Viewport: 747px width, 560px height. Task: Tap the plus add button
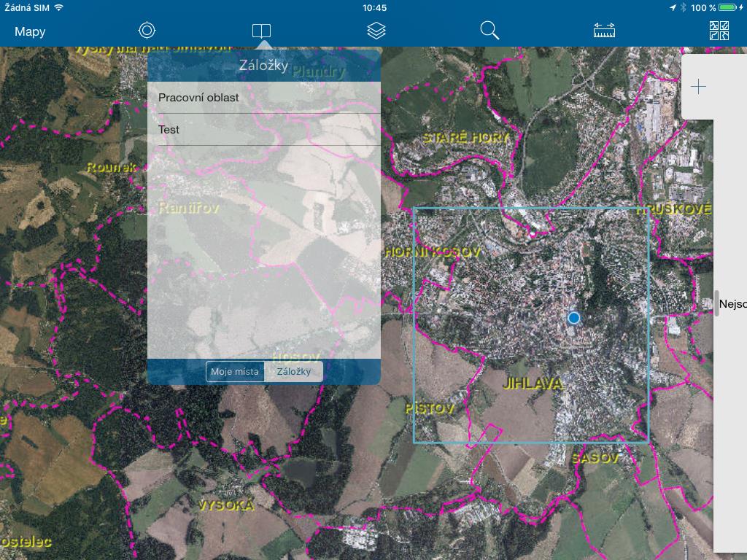[698, 87]
